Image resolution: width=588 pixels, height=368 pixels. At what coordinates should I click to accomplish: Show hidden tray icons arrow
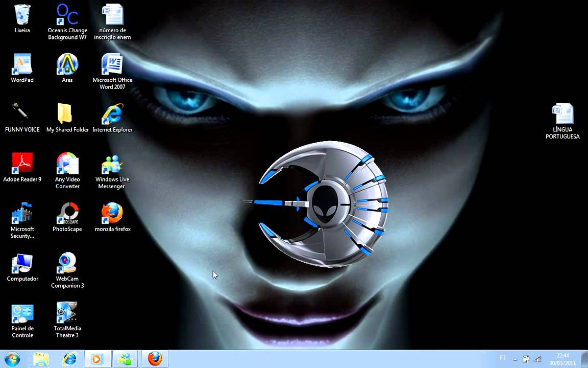515,359
